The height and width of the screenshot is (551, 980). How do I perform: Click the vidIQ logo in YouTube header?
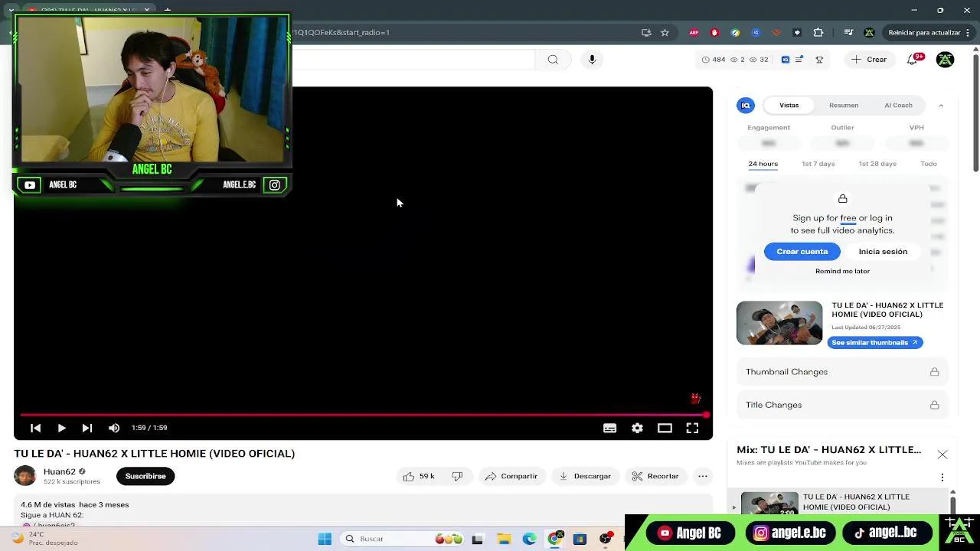click(x=786, y=60)
